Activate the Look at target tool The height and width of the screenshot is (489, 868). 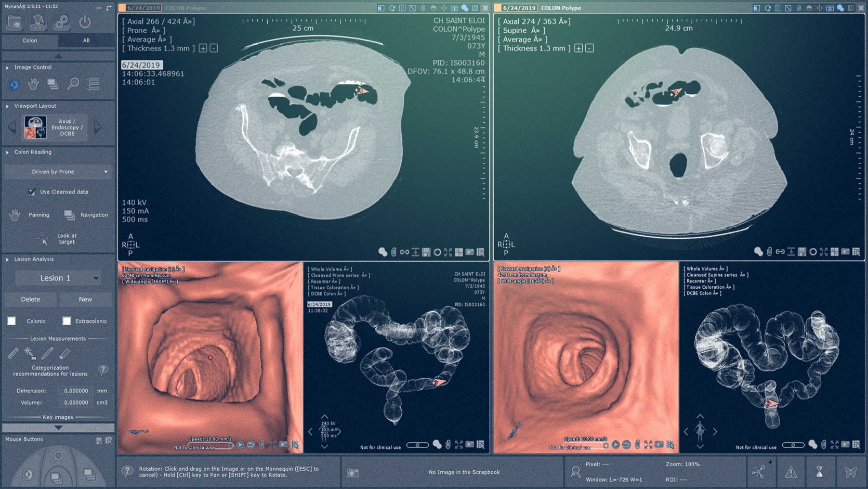(42, 239)
